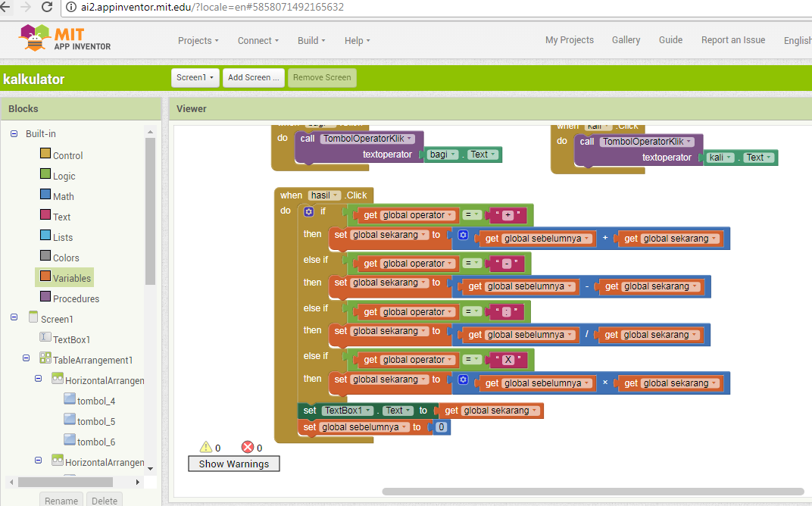Screen dimensions: 812x506
Task: Select the Lists blocks drawer icon
Action: click(45, 235)
